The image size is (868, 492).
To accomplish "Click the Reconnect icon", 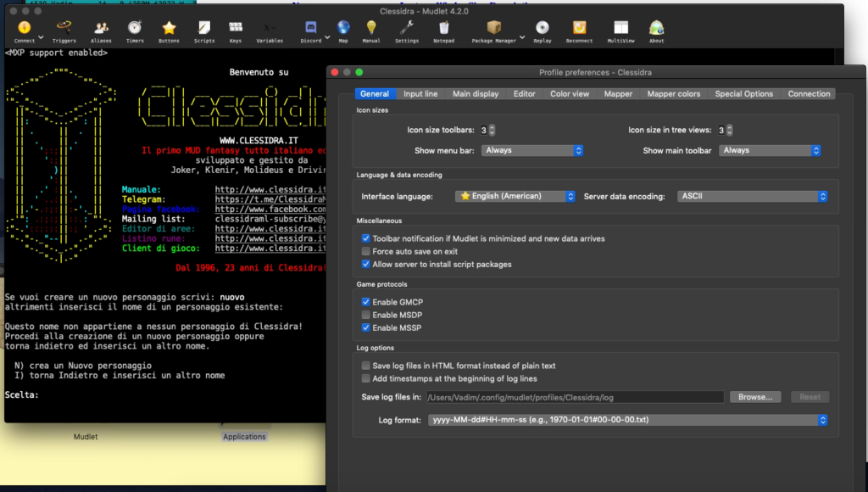I will point(579,31).
